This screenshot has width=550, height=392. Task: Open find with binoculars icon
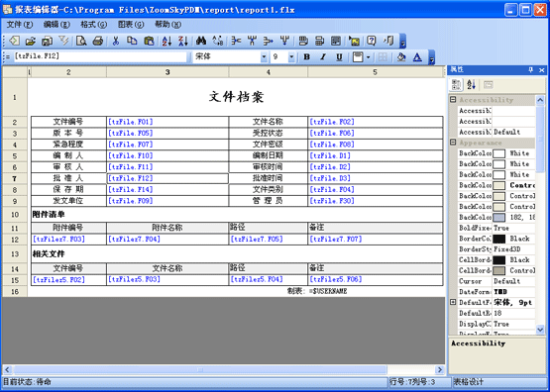pyautogui.click(x=201, y=41)
